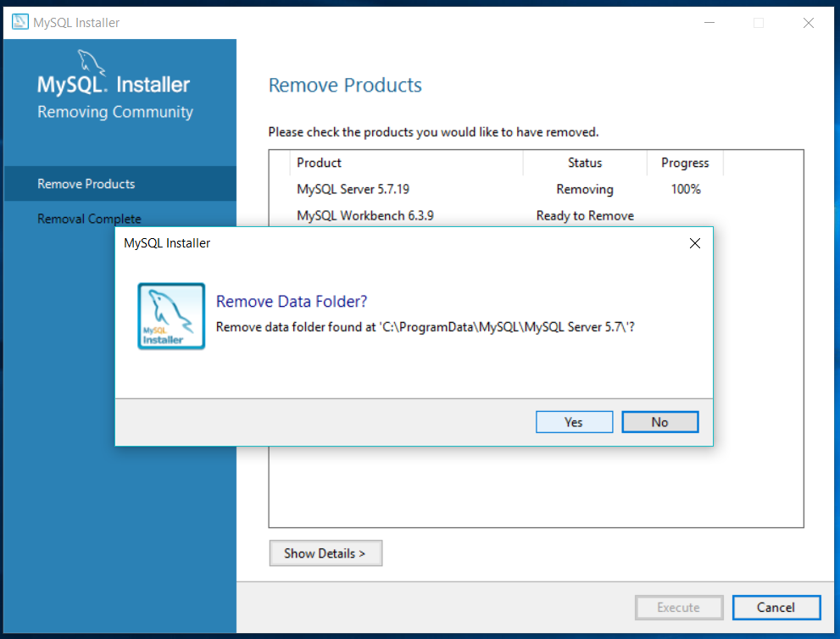Select the Remove Products step in sidebar
This screenshot has width=840, height=639.
point(120,184)
